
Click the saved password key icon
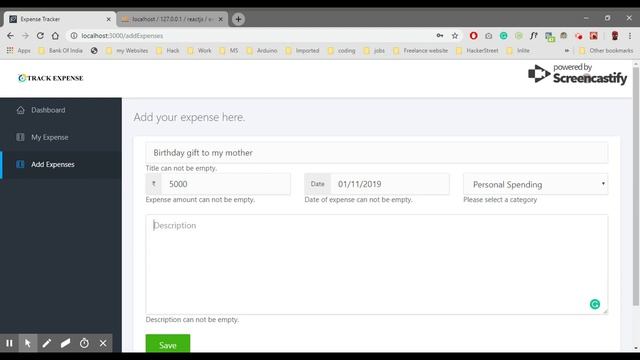pos(440,36)
